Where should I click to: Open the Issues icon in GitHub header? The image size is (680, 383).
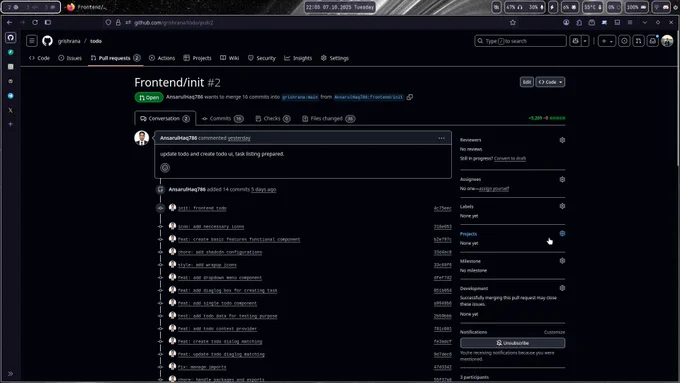(x=624, y=41)
